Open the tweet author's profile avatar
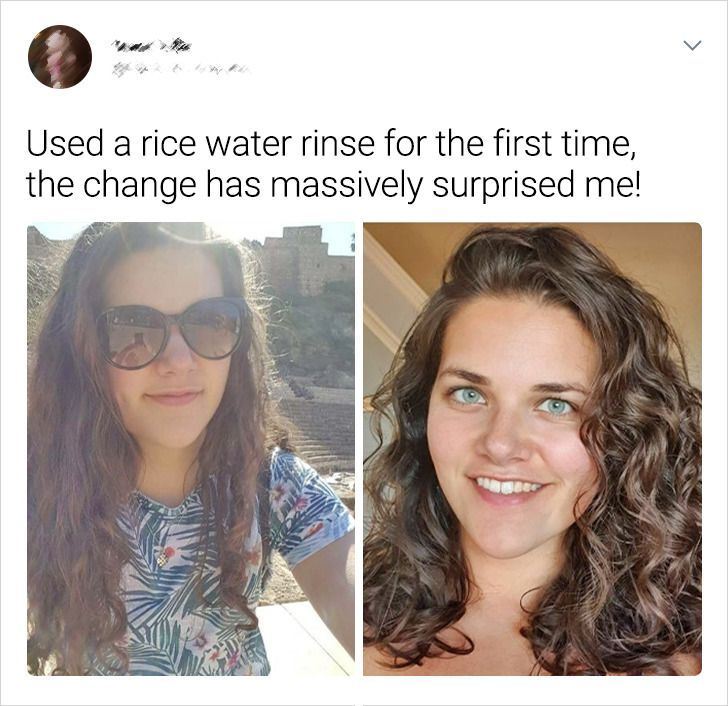This screenshot has height=706, width=728. click(60, 57)
